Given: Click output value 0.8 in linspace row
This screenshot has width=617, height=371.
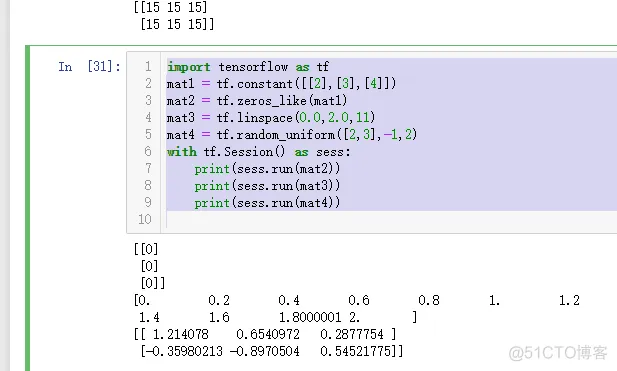Looking at the screenshot, I should pos(429,301).
